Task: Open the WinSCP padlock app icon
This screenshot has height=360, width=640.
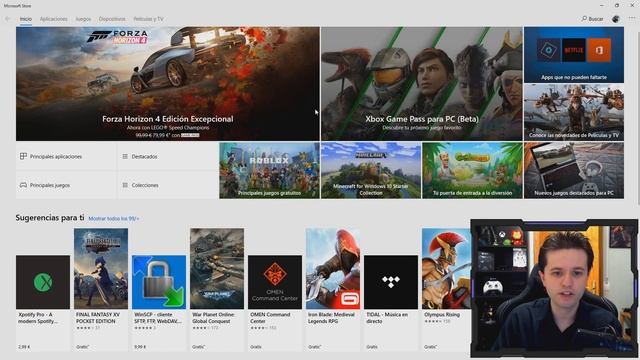Action: 159,282
